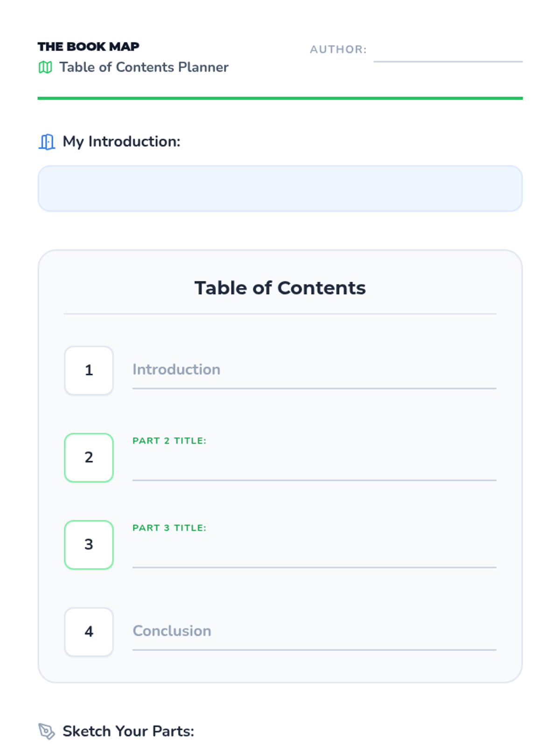Click the Introduction title line
This screenshot has width=560, height=747.
[x=314, y=370]
